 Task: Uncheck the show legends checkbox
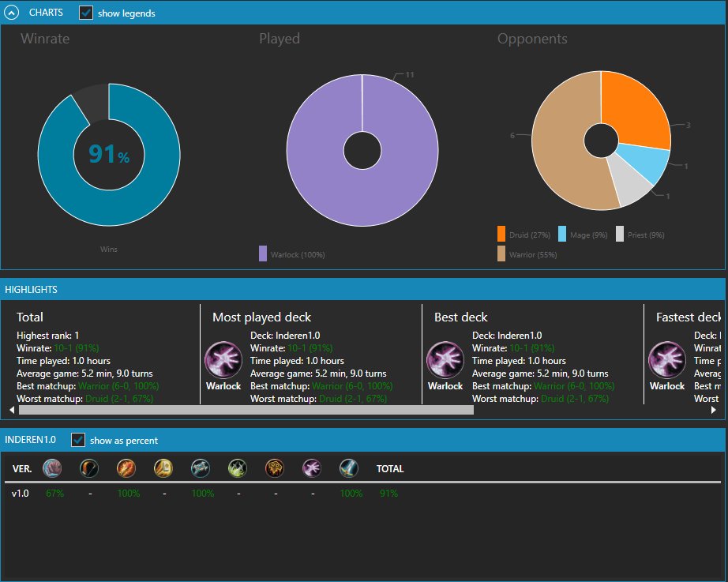(86, 13)
